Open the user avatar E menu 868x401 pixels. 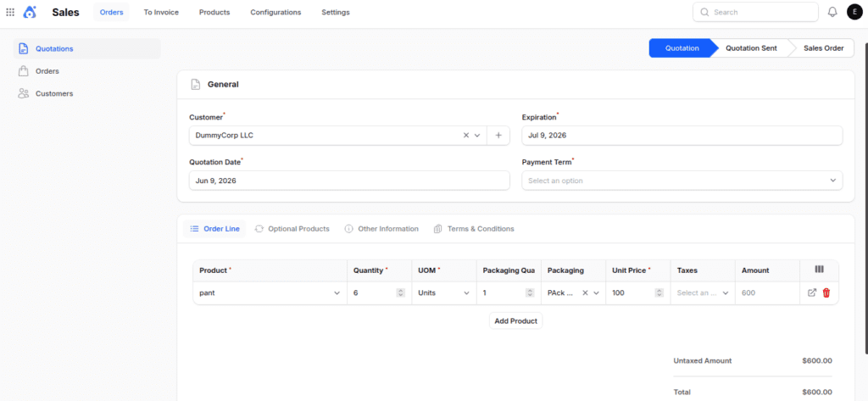point(854,12)
